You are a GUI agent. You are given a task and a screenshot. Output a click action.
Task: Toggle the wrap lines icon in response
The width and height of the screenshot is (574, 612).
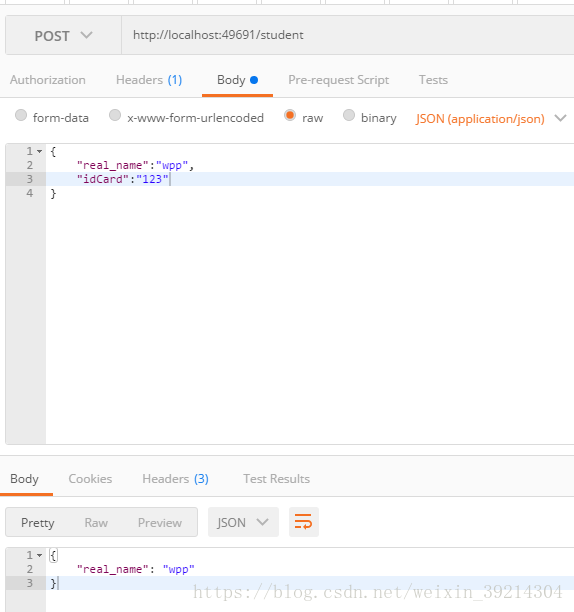click(304, 522)
